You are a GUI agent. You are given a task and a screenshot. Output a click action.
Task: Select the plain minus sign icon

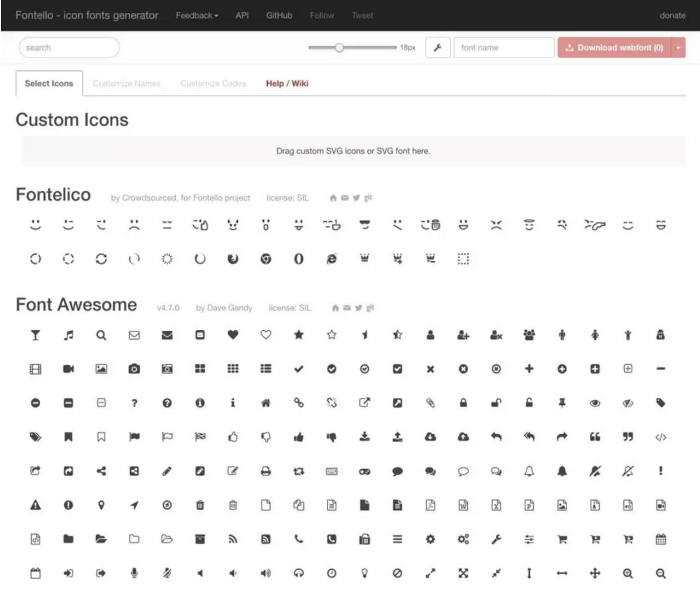tap(661, 369)
